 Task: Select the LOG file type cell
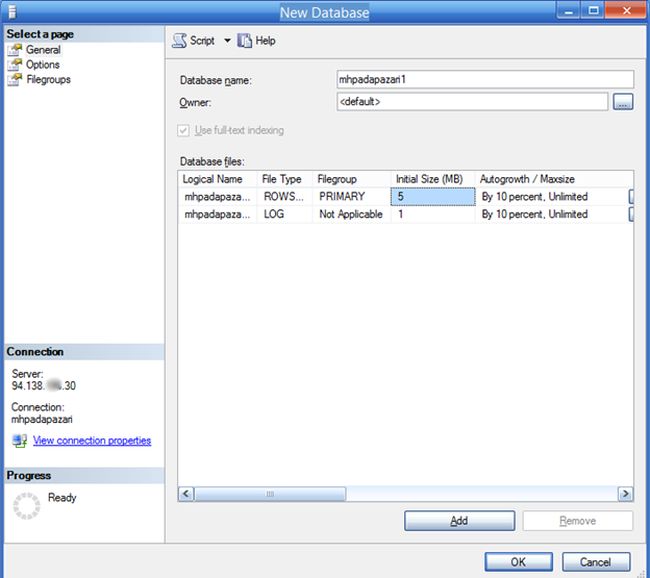[285, 214]
